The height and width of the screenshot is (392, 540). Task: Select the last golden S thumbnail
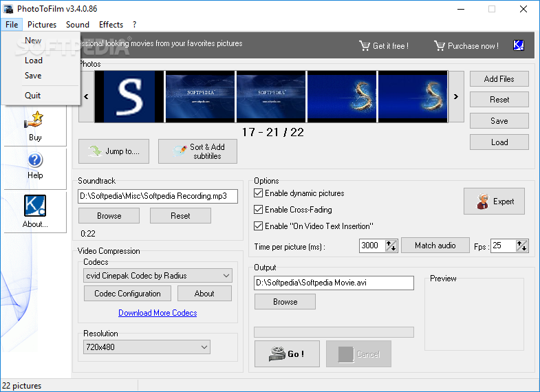point(413,97)
